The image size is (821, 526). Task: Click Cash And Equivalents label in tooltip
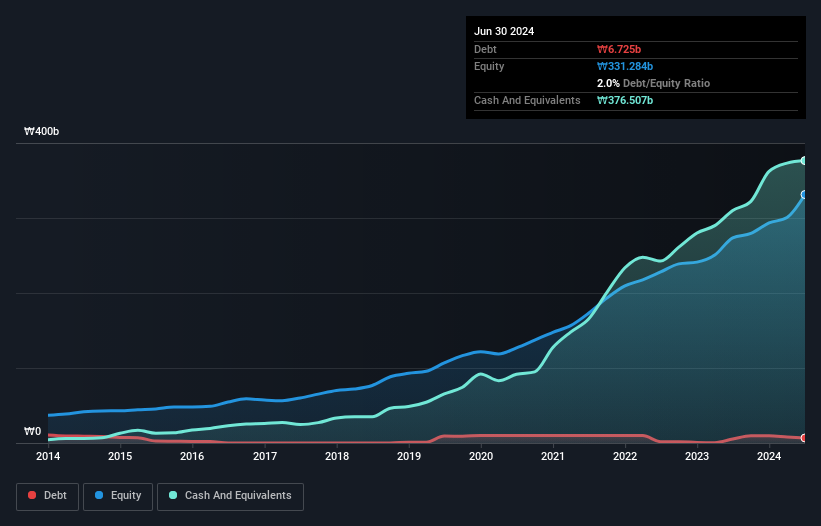[527, 100]
